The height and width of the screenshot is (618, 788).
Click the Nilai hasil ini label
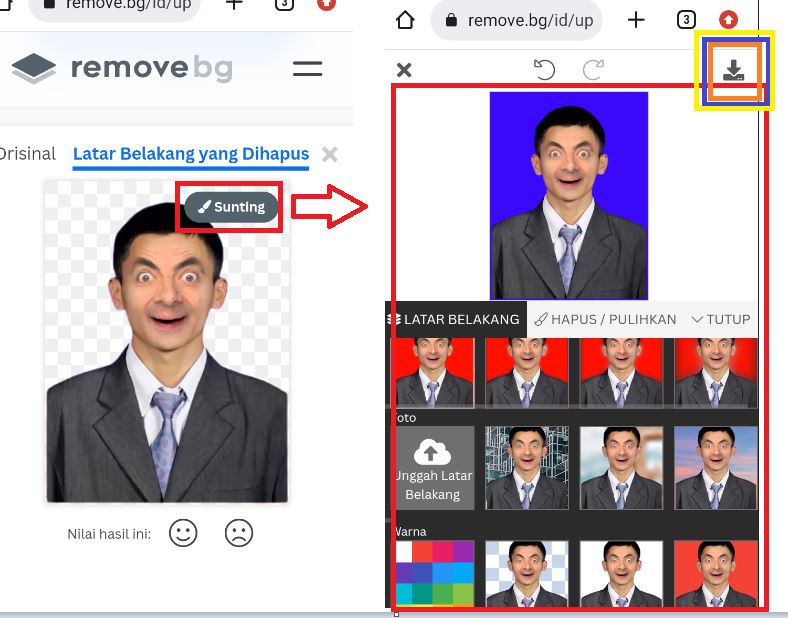point(109,534)
